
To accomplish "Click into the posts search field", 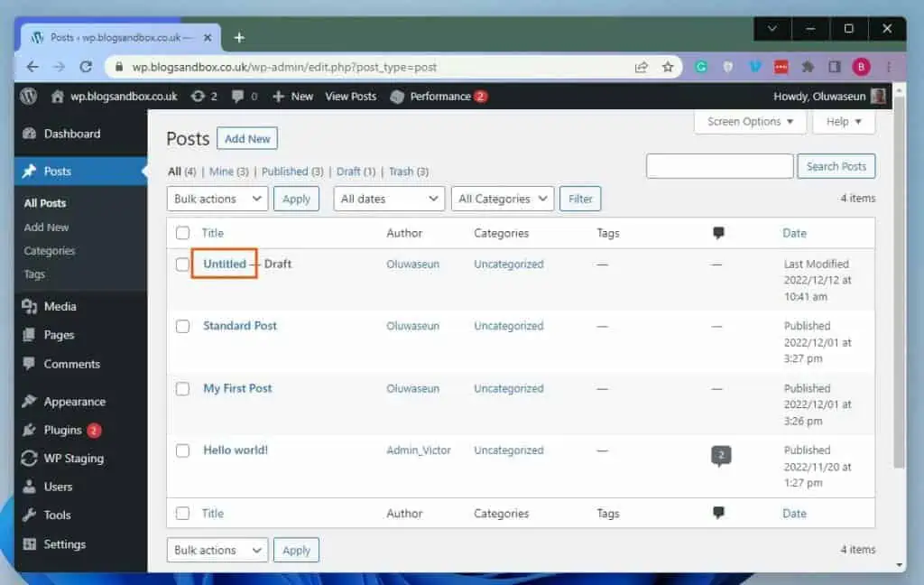I will click(x=719, y=166).
